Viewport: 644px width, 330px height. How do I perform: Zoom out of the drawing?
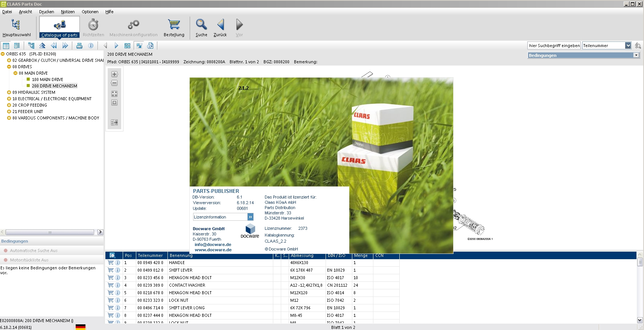tap(114, 83)
